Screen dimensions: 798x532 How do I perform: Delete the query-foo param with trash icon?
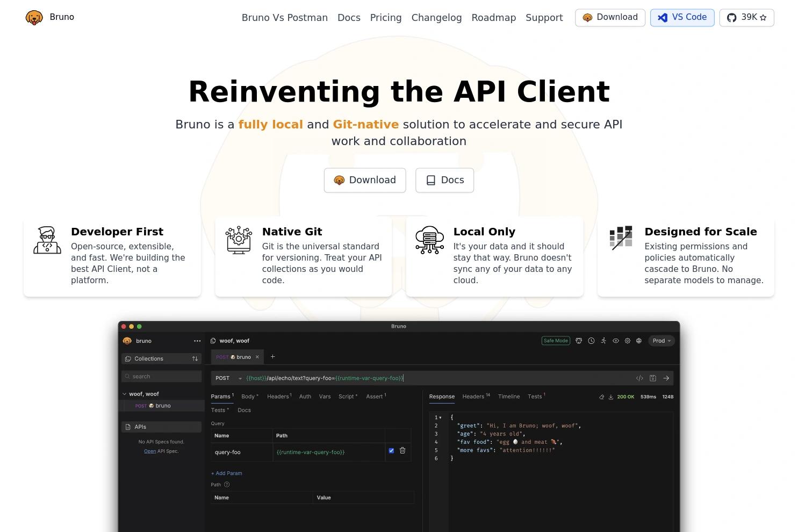click(402, 451)
